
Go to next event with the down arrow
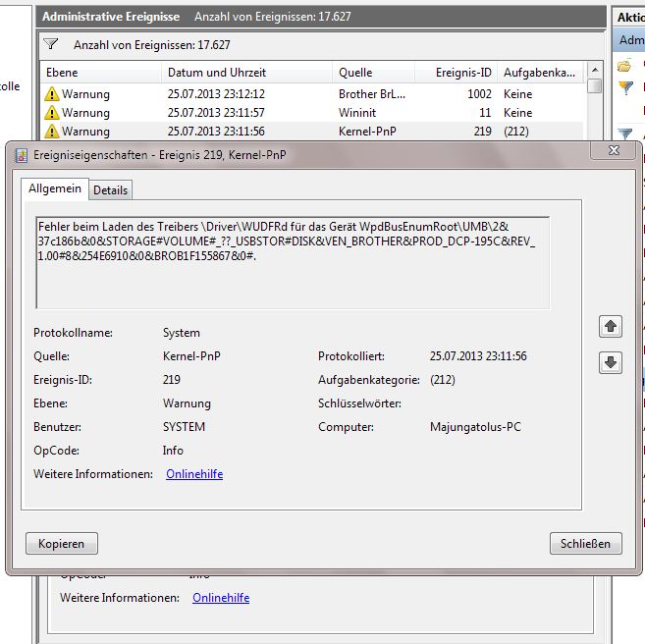[x=610, y=363]
